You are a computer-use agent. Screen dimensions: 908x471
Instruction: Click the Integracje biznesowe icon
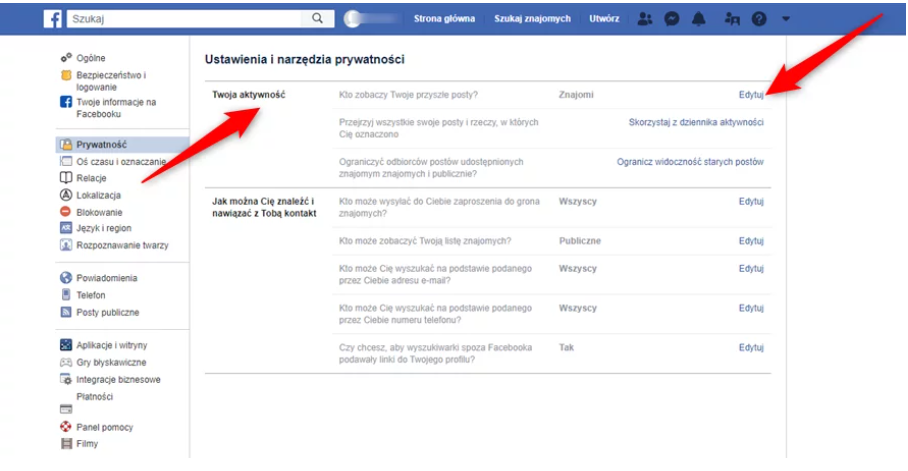(66, 379)
